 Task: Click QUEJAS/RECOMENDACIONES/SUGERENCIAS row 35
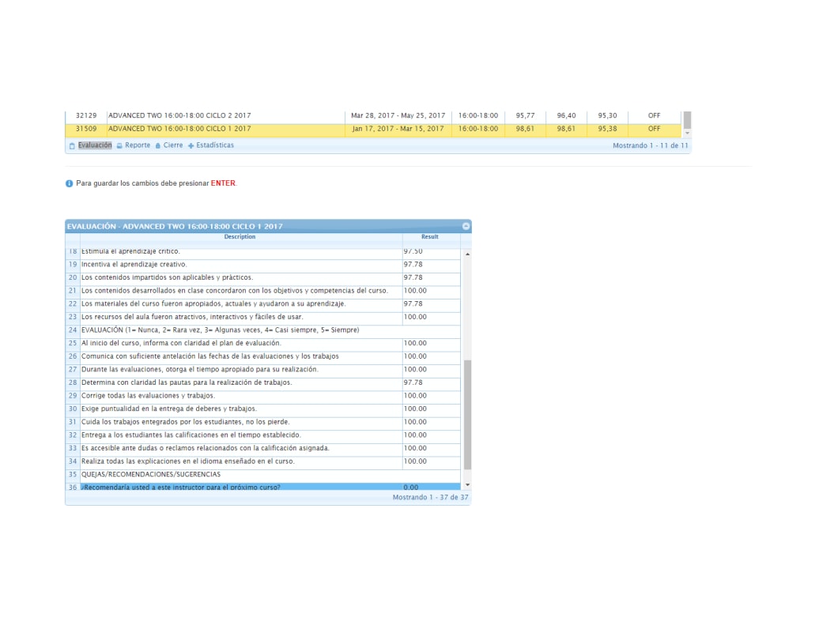point(262,474)
